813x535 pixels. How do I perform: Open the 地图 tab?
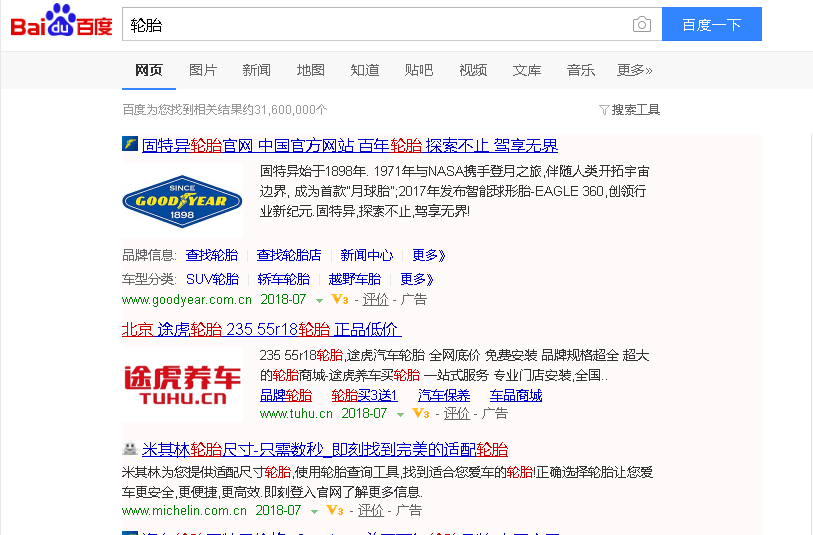pos(311,70)
